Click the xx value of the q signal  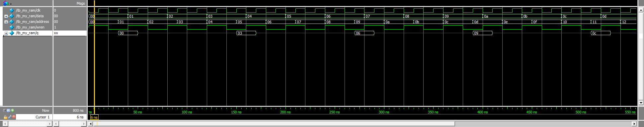click(x=56, y=33)
